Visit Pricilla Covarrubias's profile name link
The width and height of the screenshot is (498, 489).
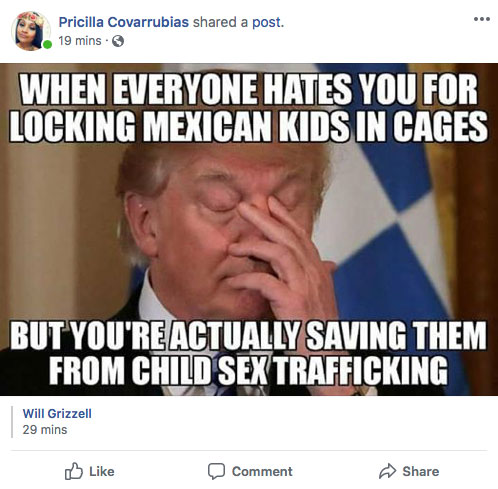[124, 22]
